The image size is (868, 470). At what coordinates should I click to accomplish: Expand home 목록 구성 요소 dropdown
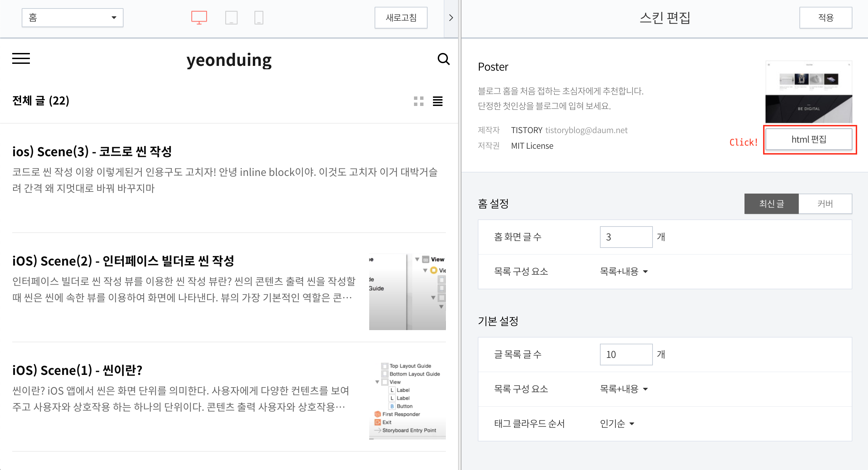(624, 271)
